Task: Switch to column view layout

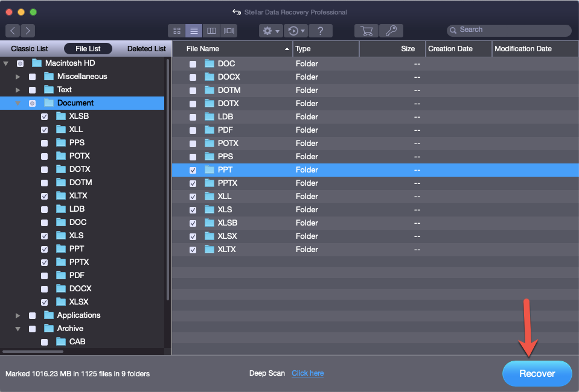Action: click(211, 31)
